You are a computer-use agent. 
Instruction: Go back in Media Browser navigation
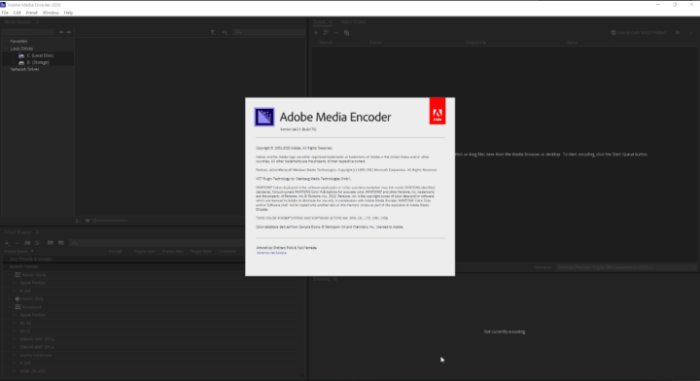click(x=61, y=32)
